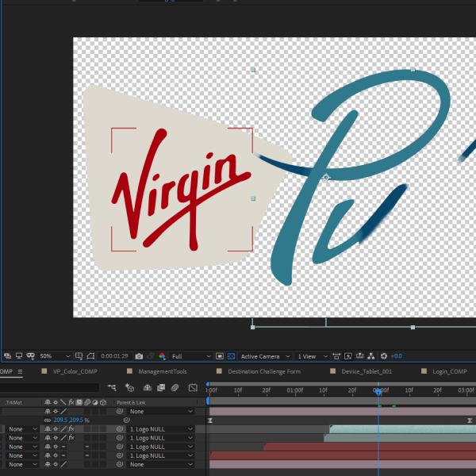This screenshot has height=476, width=476.
Task: Open the Full resolution dropdown
Action: coord(190,356)
